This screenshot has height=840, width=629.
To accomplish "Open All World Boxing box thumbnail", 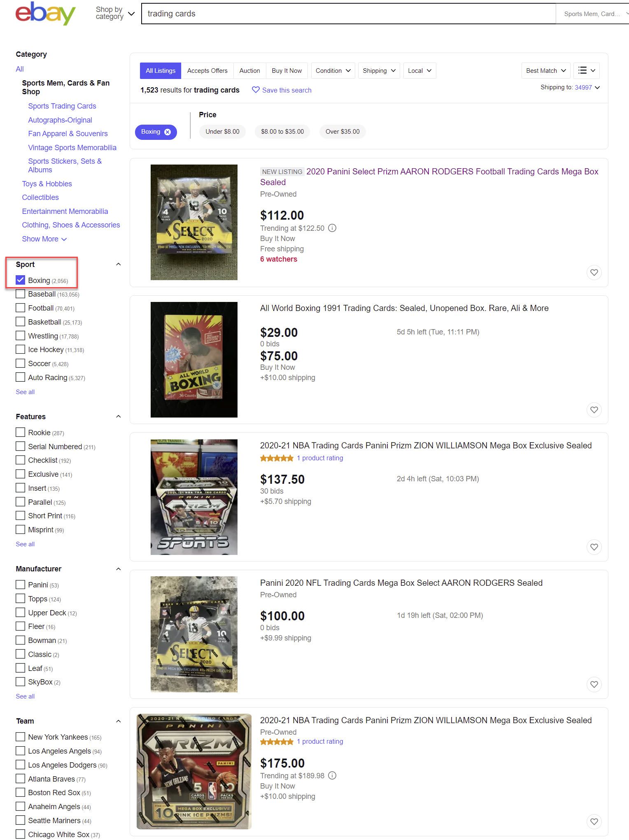I will (194, 360).
